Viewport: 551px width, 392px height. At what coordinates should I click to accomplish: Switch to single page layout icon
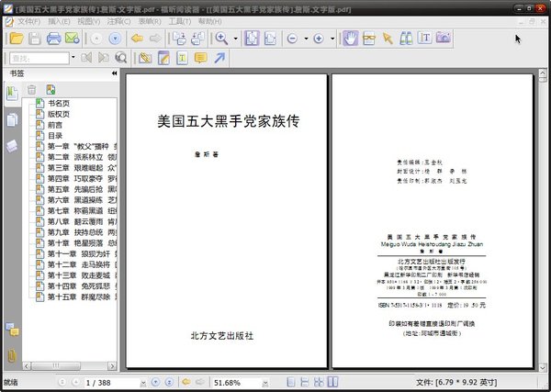[290, 382]
